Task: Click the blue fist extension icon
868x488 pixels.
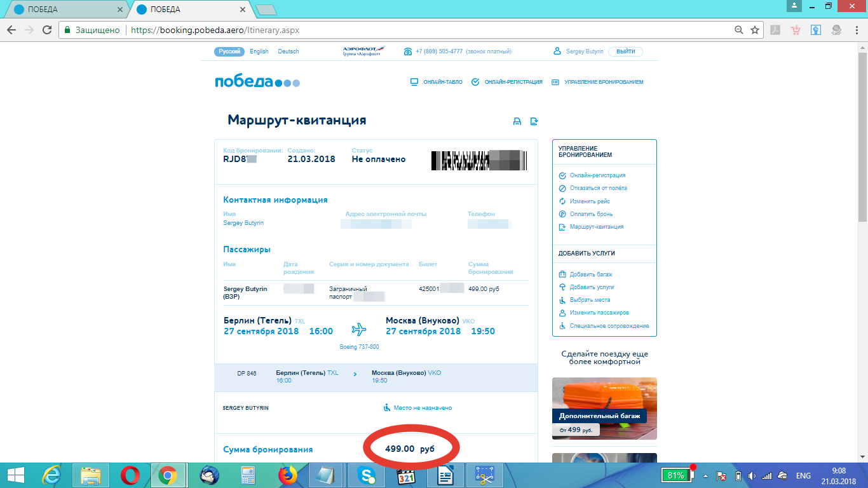Action: (x=816, y=30)
